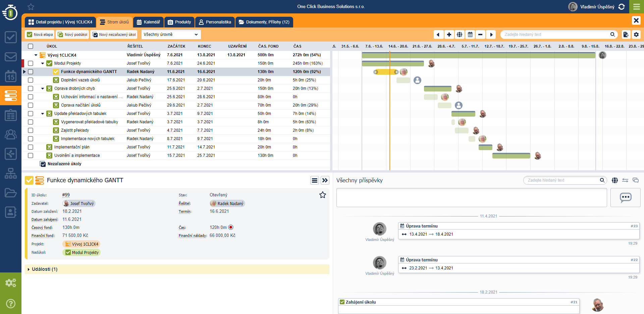Image resolution: width=644 pixels, height=314 pixels.
Task: Switch to the Personalistika tab
Action: (215, 22)
